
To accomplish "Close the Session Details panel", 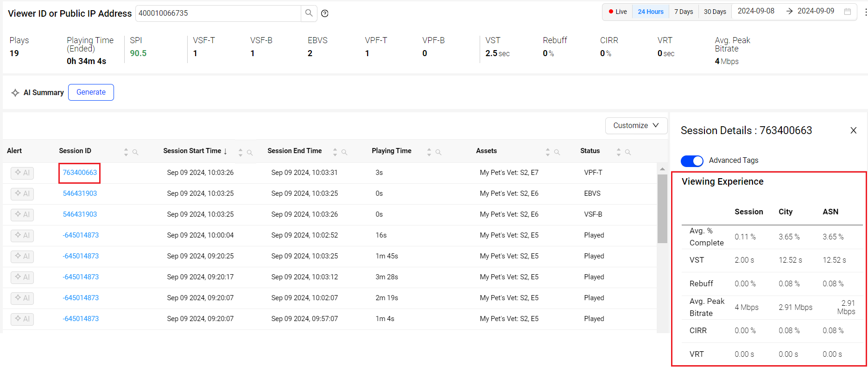I will point(854,130).
